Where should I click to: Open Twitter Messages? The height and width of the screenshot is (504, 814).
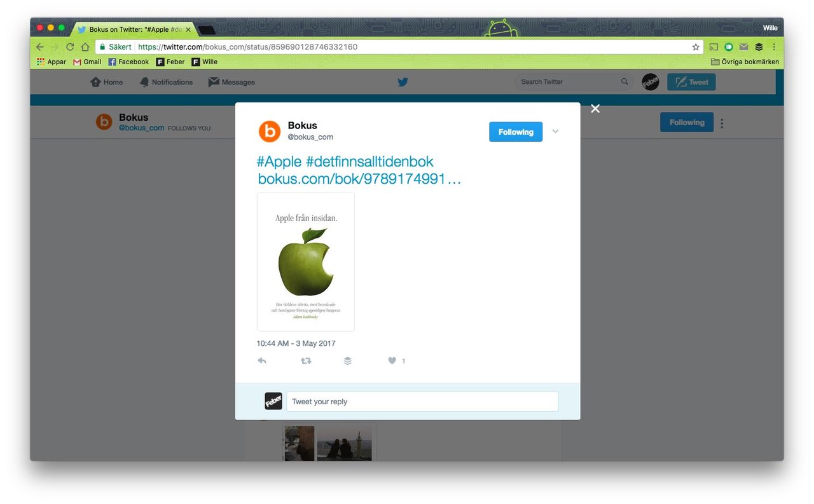point(231,82)
